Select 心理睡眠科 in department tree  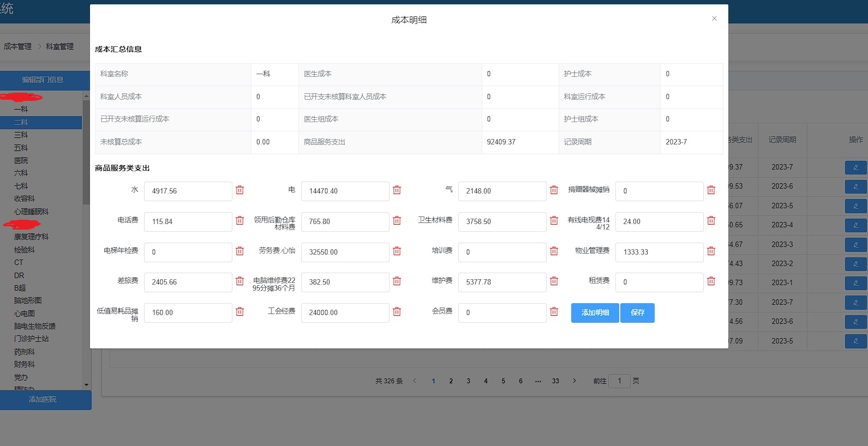(x=31, y=212)
